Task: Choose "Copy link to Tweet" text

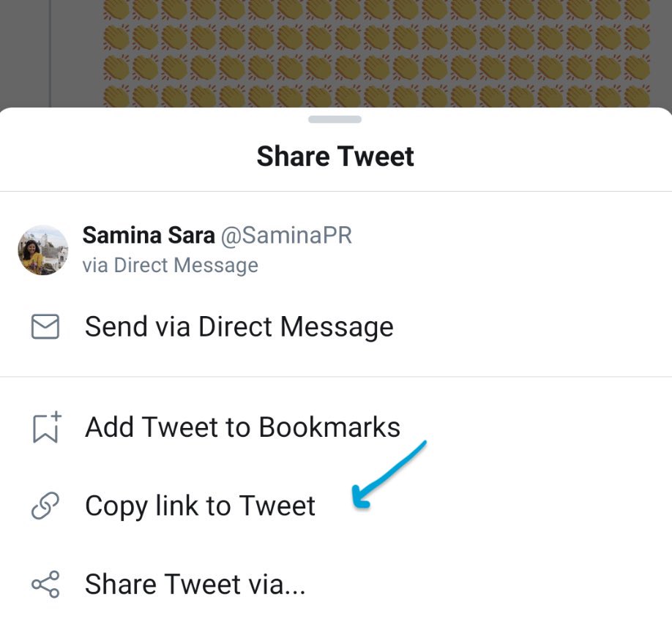Action: pos(200,506)
